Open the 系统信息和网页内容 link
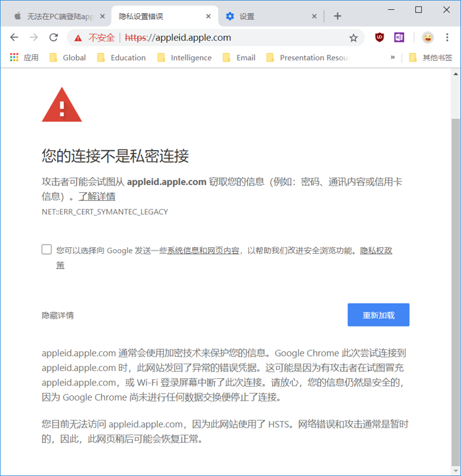The image size is (461, 476). 203,251
